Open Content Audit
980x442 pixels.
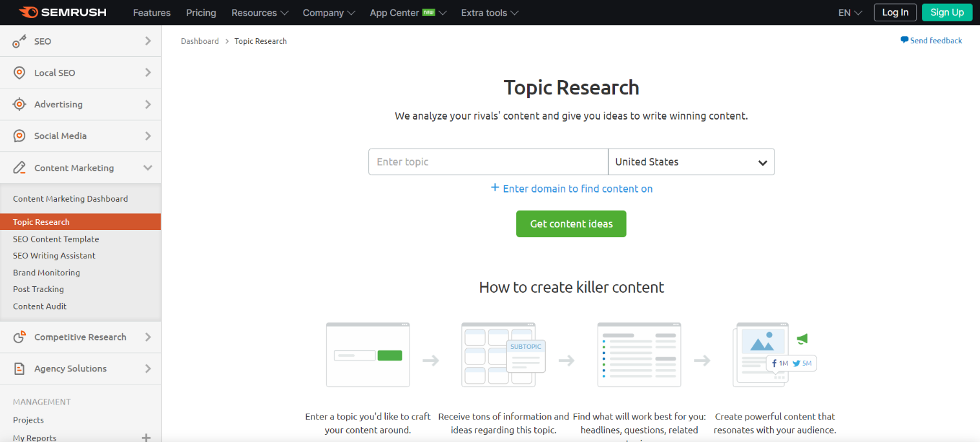(39, 306)
